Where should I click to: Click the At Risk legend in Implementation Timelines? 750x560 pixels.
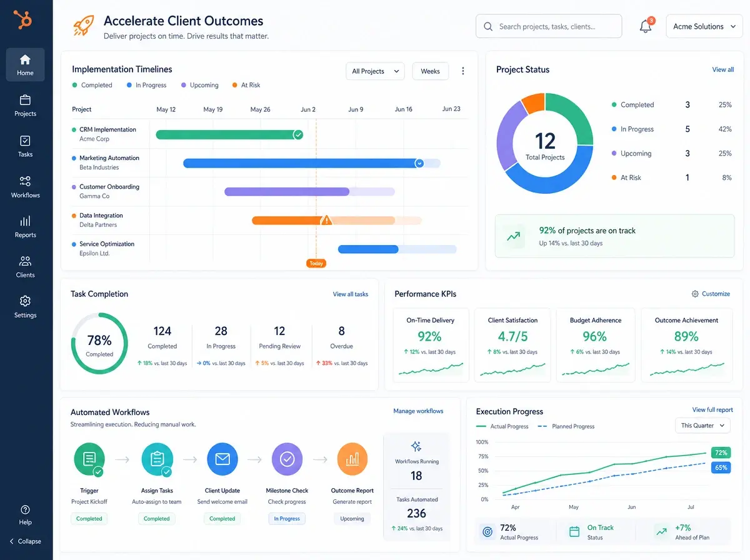[246, 85]
